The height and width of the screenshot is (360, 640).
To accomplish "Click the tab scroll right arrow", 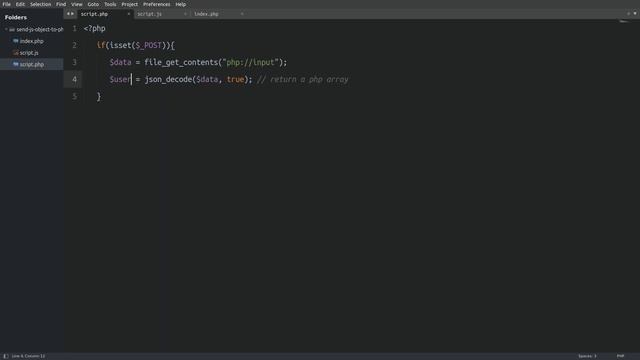I will pyautogui.click(x=73, y=14).
